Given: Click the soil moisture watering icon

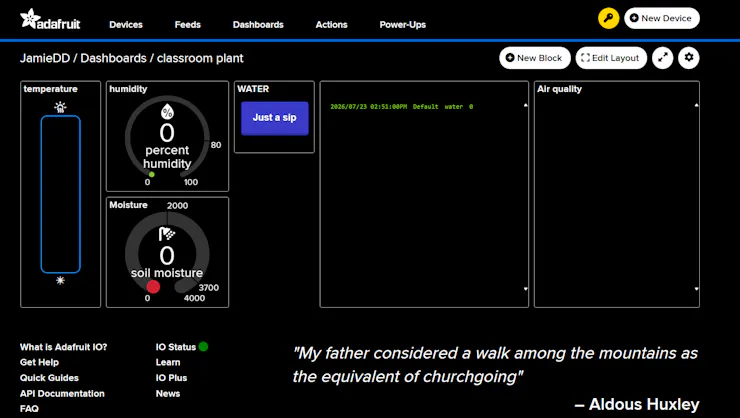Looking at the screenshot, I should pyautogui.click(x=167, y=234).
